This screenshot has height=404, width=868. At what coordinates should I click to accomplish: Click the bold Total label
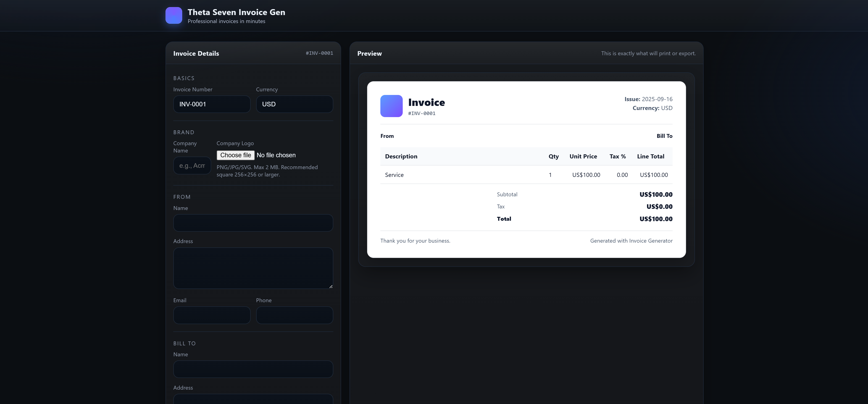(504, 219)
